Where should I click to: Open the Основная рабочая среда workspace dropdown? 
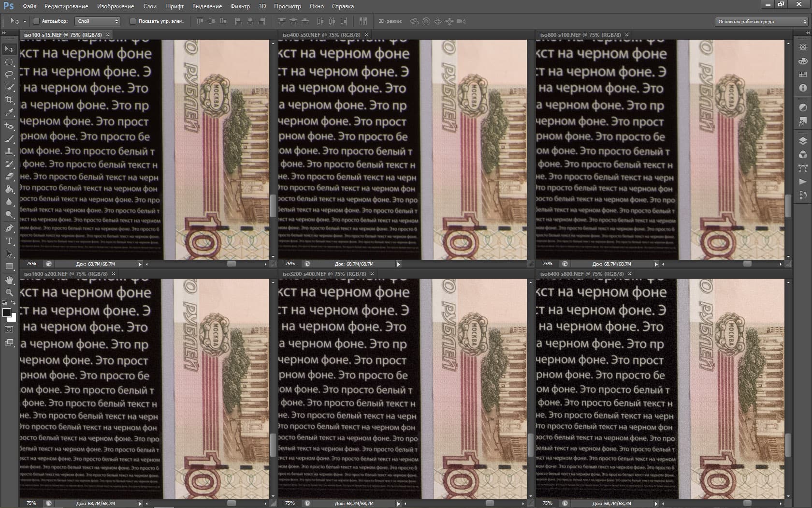point(761,21)
